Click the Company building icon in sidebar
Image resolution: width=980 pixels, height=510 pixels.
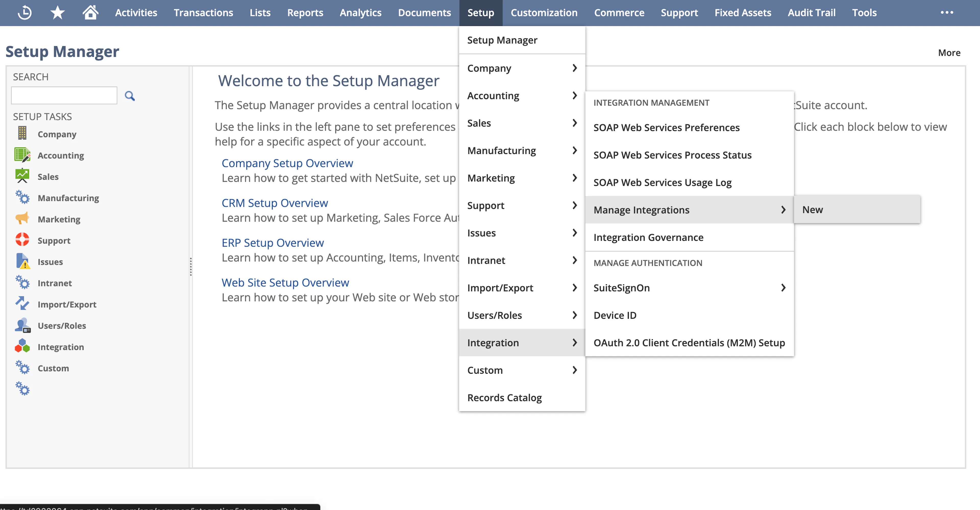(x=22, y=133)
